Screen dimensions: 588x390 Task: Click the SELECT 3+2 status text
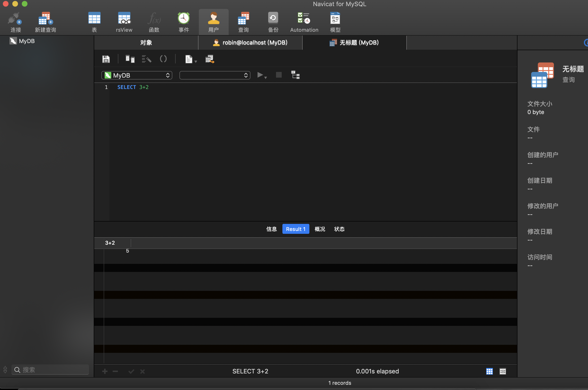coord(250,371)
